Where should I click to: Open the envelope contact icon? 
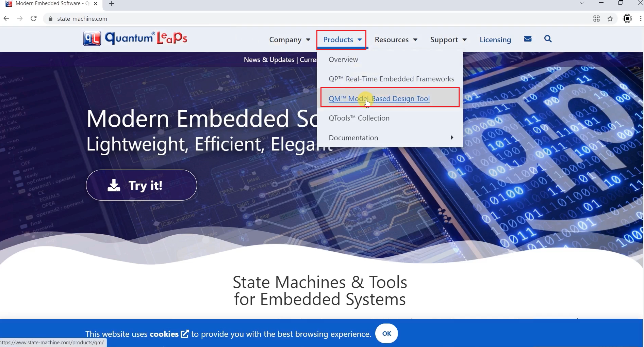click(x=528, y=39)
